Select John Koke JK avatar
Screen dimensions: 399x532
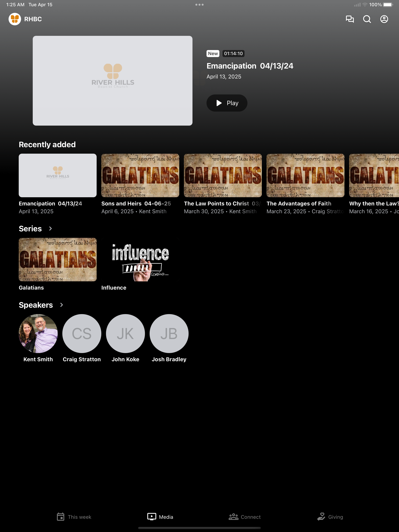[x=125, y=333]
